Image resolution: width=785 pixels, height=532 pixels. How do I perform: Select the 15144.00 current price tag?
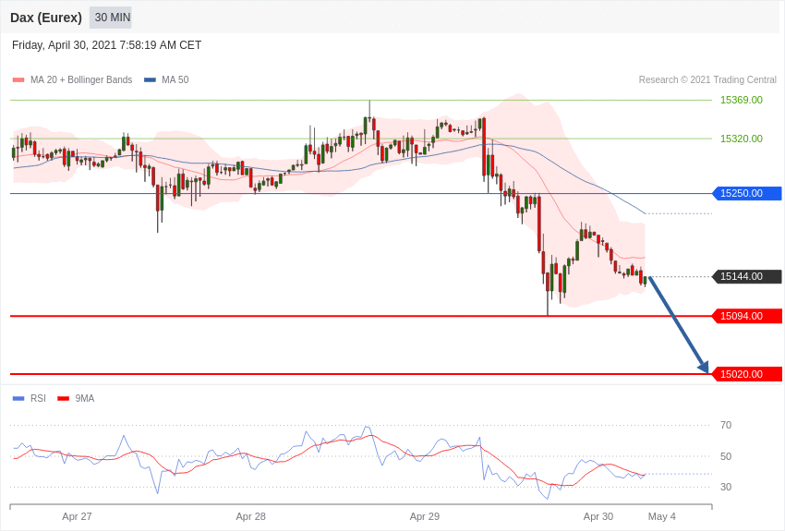pyautogui.click(x=747, y=276)
